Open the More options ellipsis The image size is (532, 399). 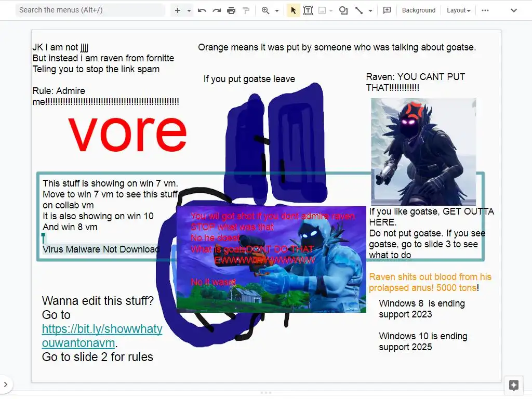click(x=485, y=10)
